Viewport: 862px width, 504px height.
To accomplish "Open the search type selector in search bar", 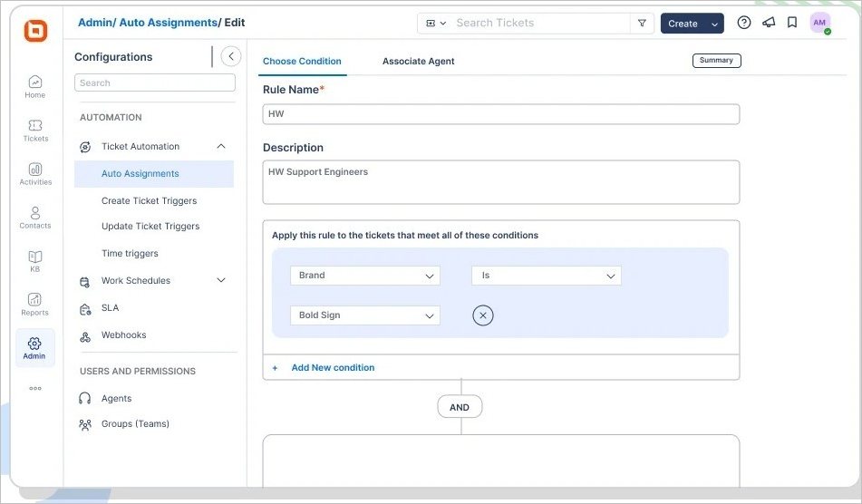I will click(436, 23).
